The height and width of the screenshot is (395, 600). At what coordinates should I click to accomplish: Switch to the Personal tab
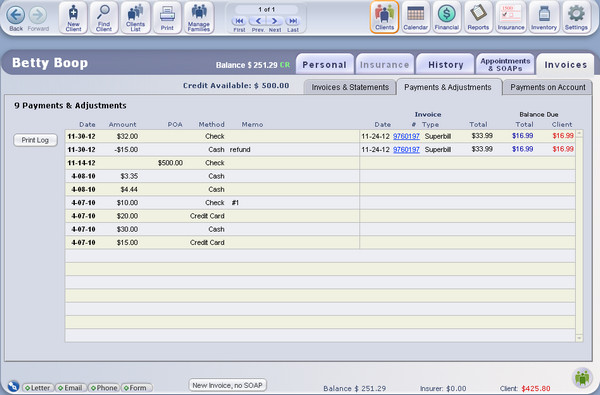point(324,64)
